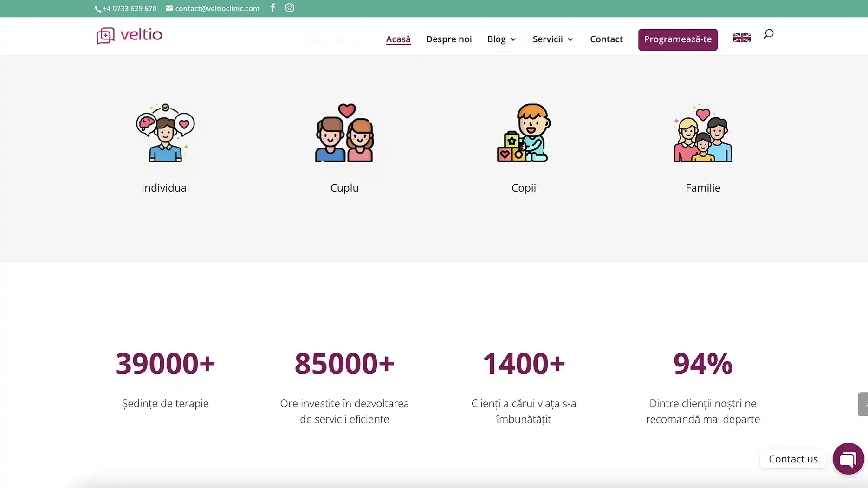Open the Contact menu item

(606, 39)
